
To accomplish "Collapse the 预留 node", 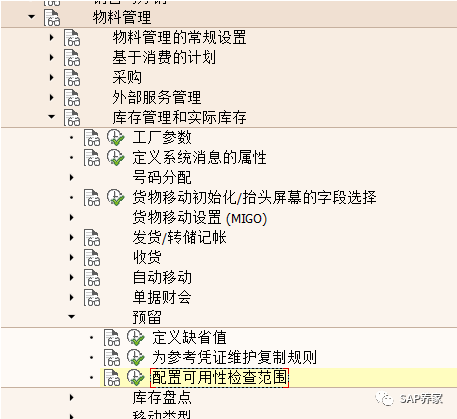I will coord(72,316).
